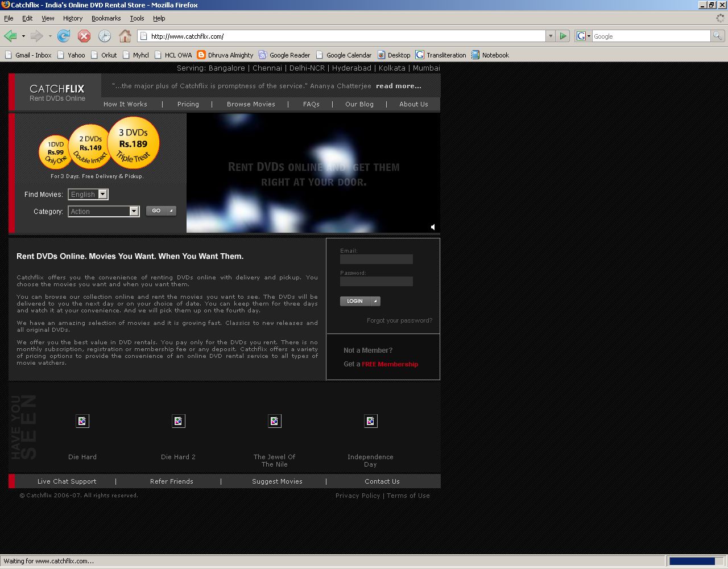The width and height of the screenshot is (728, 569).
Task: Click the green Go arrow beside address bar
Action: click(x=563, y=36)
